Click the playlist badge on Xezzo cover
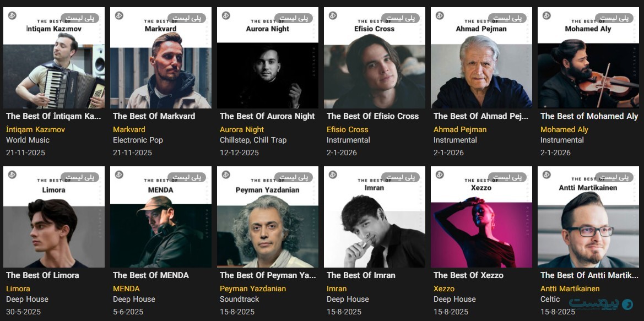The image size is (644, 321). tap(508, 177)
